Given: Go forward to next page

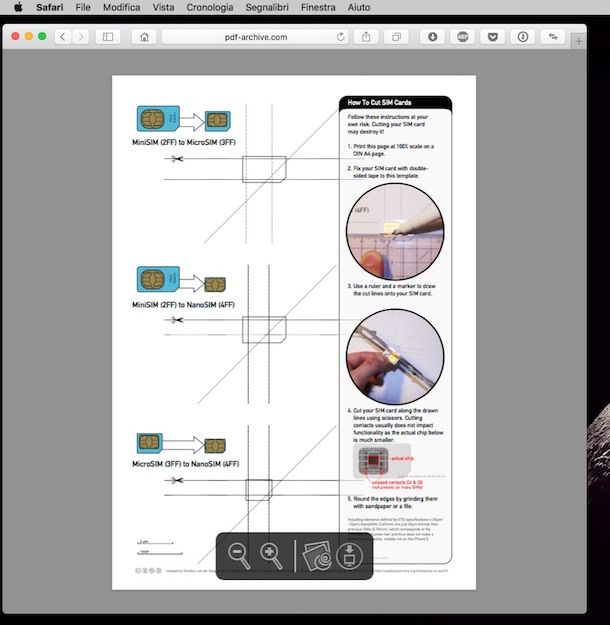Looking at the screenshot, I should click(81, 37).
